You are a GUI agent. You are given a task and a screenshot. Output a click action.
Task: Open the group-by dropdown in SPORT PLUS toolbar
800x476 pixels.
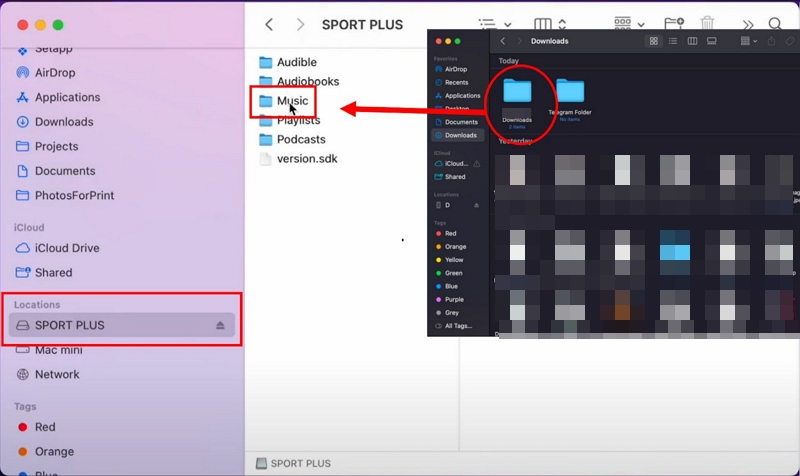(629, 23)
